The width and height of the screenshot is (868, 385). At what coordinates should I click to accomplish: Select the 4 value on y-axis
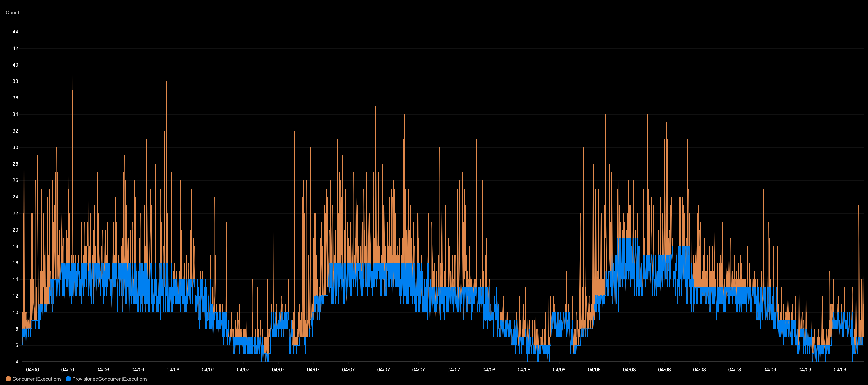pos(17,362)
